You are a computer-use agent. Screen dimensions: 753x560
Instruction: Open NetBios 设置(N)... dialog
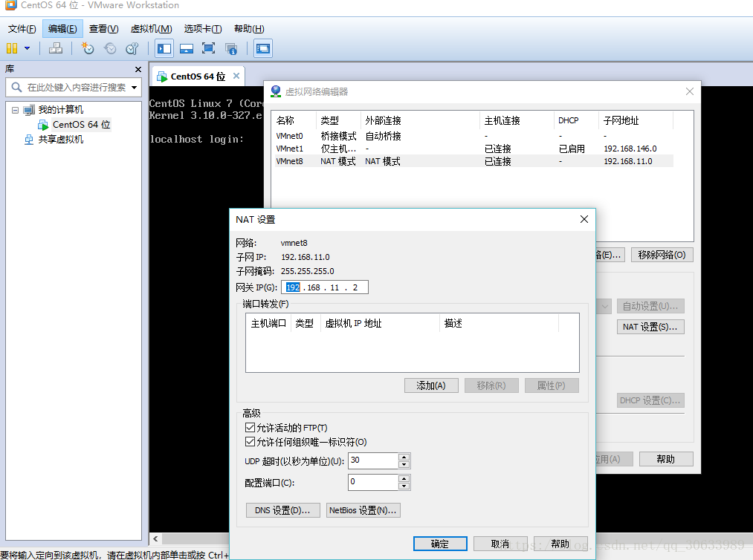click(363, 510)
